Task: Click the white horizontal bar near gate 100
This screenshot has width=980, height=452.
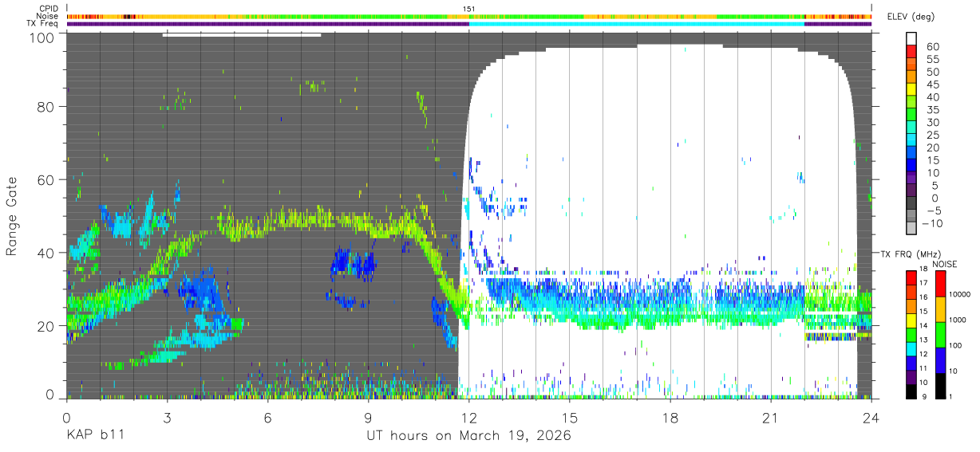Action: [241, 34]
